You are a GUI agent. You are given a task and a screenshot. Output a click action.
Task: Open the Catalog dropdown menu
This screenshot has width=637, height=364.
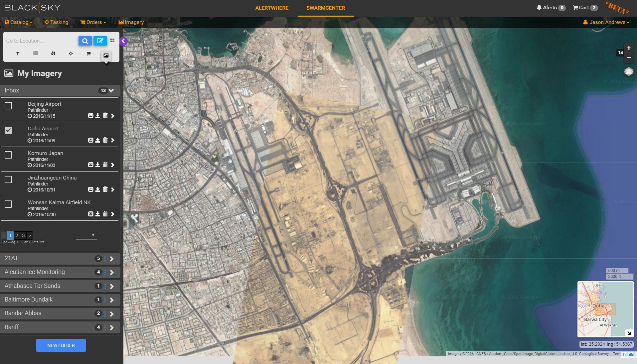click(x=19, y=22)
